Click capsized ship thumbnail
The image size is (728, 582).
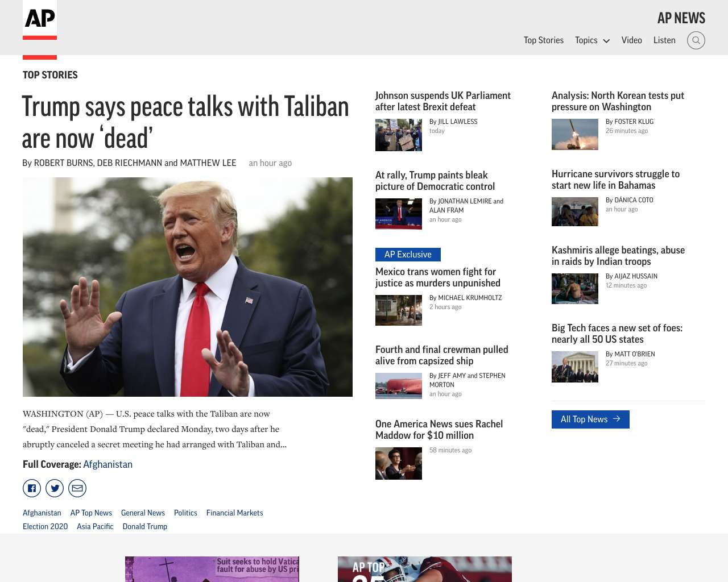(x=399, y=386)
